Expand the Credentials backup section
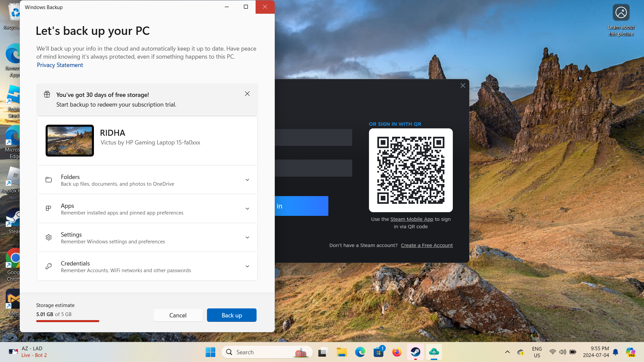The image size is (644, 362). click(x=147, y=266)
